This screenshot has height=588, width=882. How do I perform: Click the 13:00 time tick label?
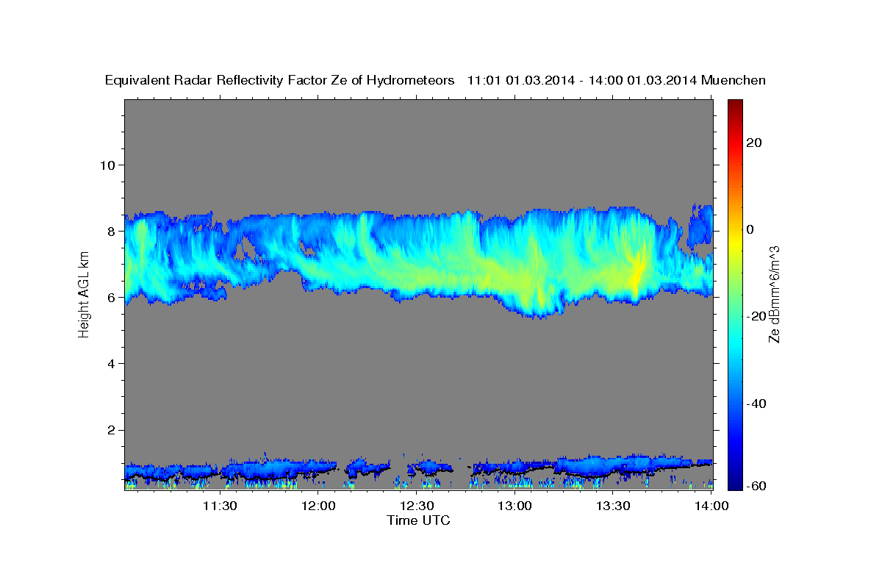point(515,506)
